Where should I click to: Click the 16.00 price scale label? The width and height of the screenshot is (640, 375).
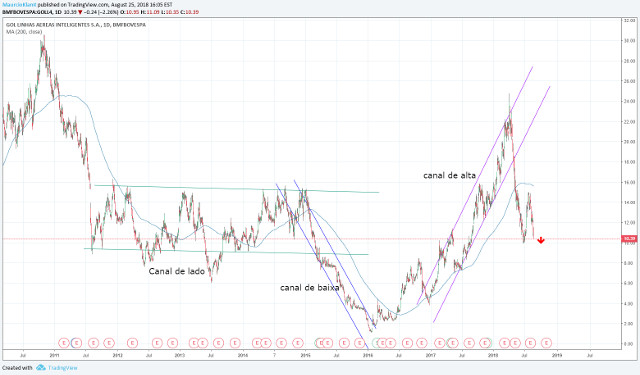629,182
